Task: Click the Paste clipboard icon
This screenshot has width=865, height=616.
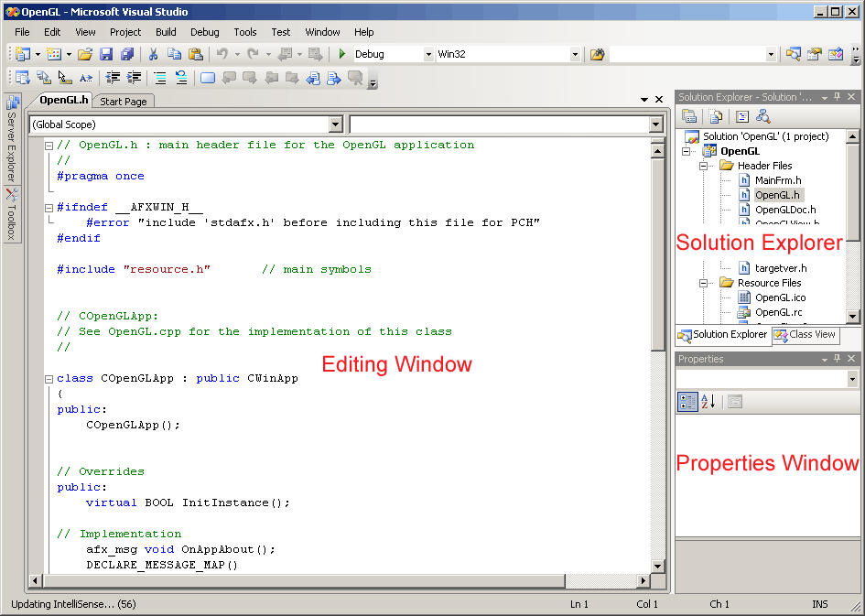Action: tap(195, 54)
